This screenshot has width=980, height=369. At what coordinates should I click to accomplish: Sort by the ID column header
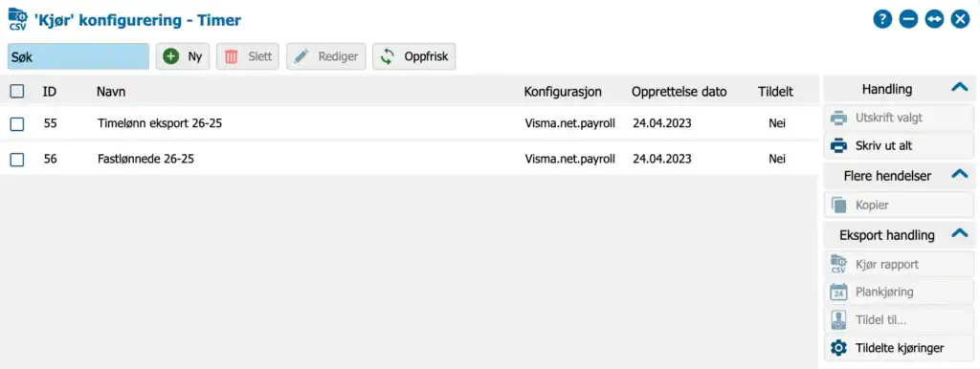point(50,92)
